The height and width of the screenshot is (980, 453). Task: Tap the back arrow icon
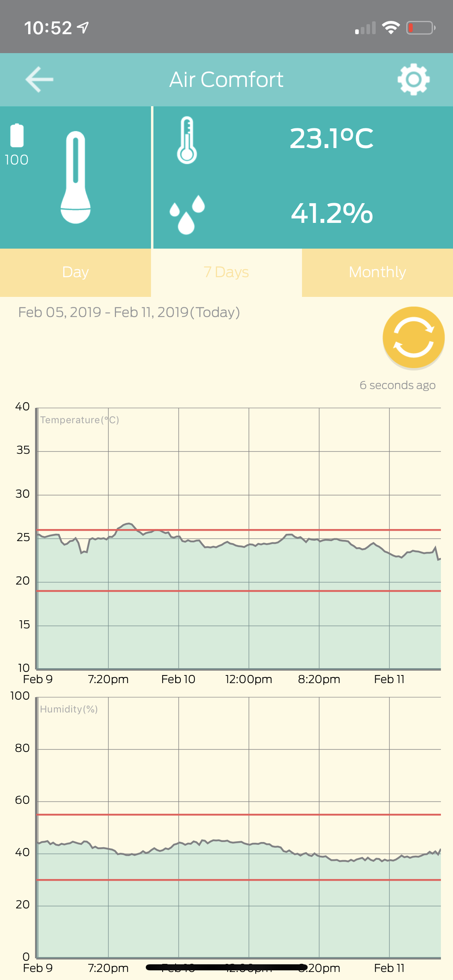click(39, 79)
